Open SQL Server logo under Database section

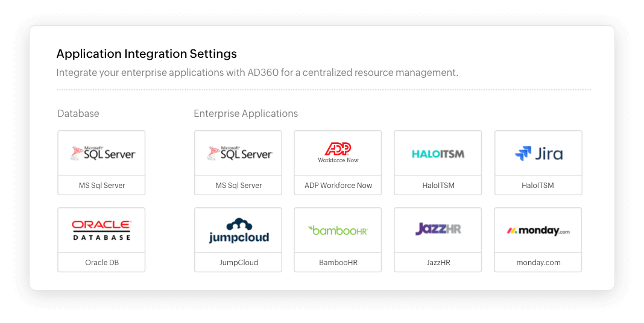(103, 153)
